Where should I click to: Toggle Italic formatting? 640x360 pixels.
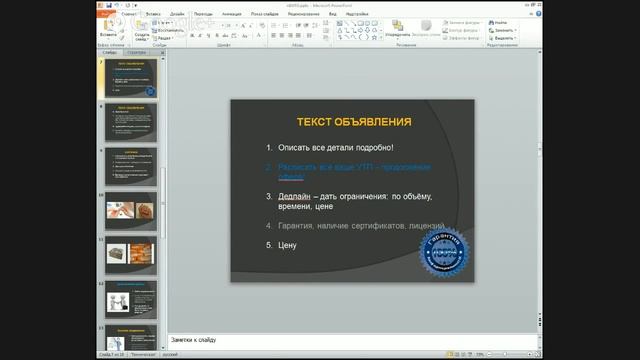point(200,36)
